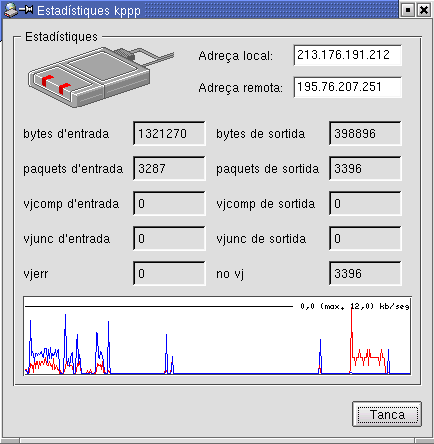The image size is (434, 444).
Task: Click the vjcomp d'entrada value field
Action: coord(169,204)
